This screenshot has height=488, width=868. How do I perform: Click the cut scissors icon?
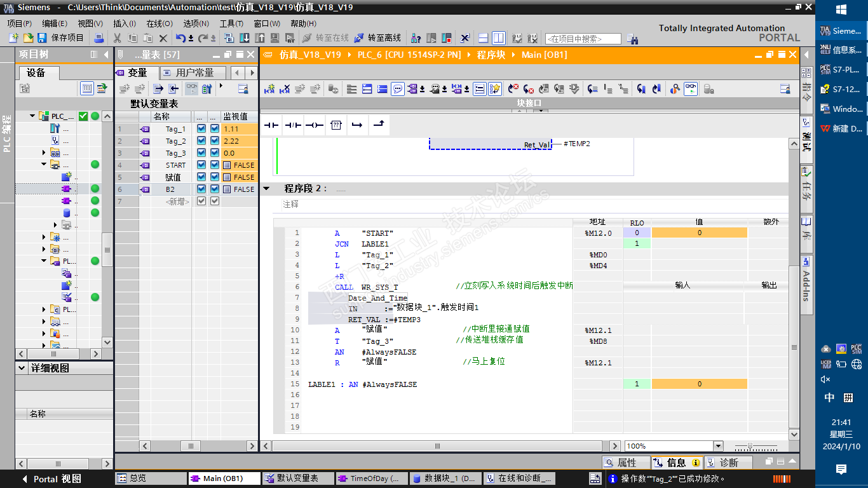tap(118, 38)
